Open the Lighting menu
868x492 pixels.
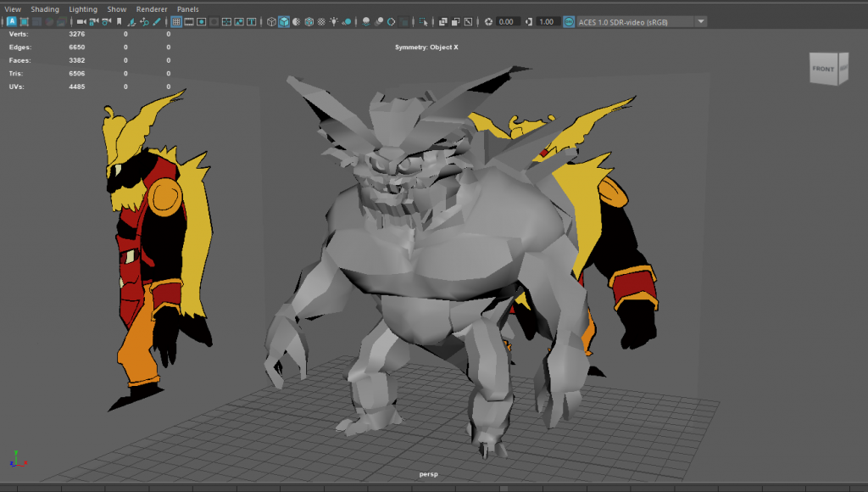point(83,9)
